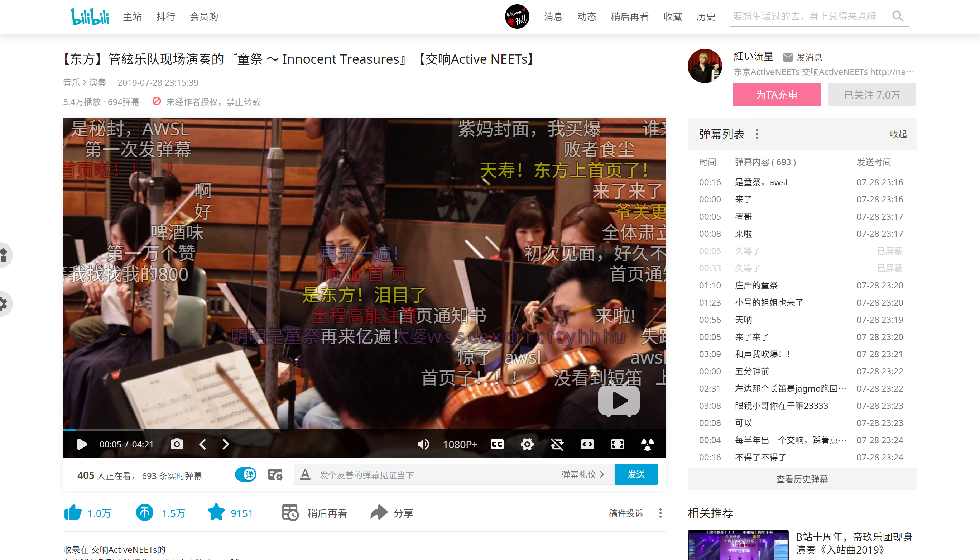Favorite the video with star icon
This screenshot has height=560, width=980.
pos(216,513)
